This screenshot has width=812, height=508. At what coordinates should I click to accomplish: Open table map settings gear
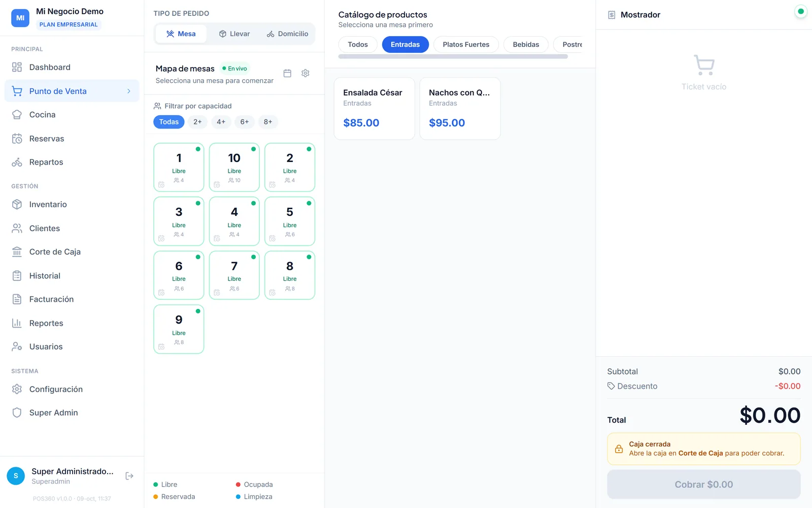coord(306,73)
